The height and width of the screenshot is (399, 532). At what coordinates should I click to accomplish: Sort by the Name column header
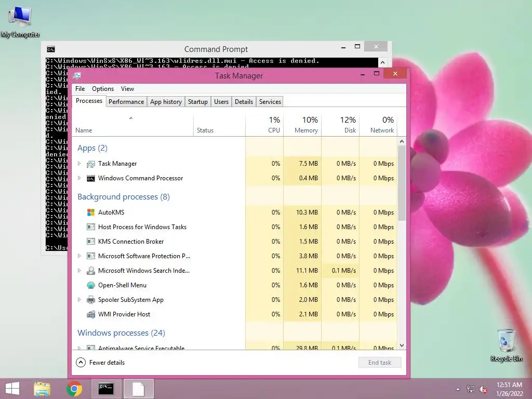[132, 125]
